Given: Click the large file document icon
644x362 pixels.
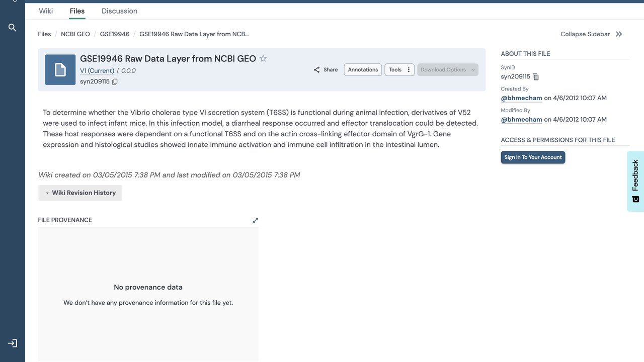Looking at the screenshot, I should 60,69.
